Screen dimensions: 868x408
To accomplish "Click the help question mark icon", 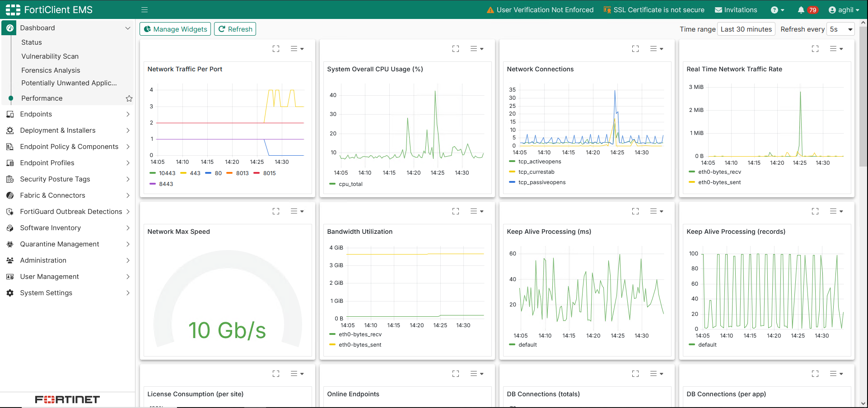I will tap(775, 10).
